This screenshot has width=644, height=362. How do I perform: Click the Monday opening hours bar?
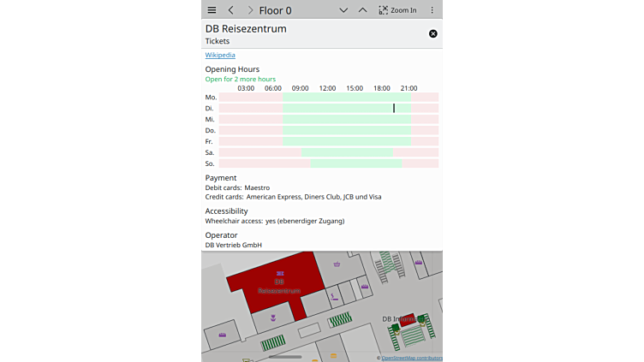click(346, 98)
